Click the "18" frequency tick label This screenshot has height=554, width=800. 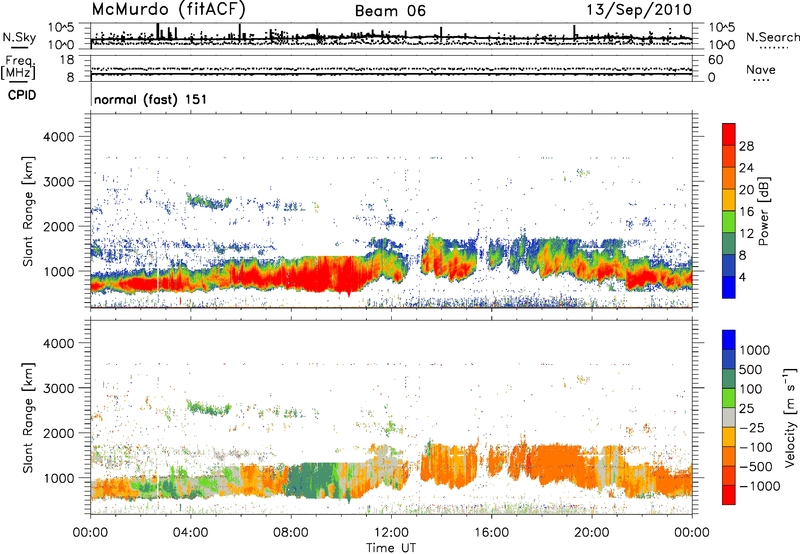67,60
